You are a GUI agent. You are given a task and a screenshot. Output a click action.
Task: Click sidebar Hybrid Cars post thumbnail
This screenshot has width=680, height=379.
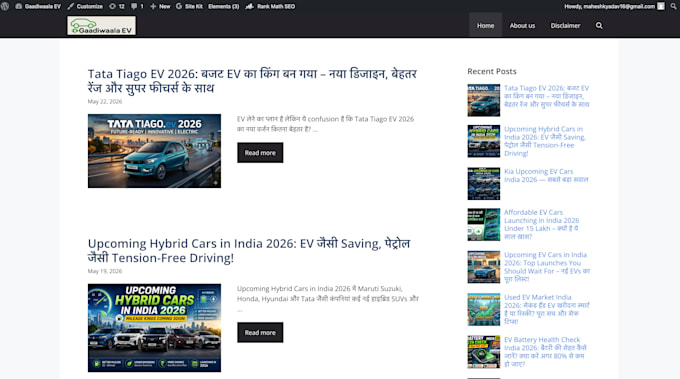pyautogui.click(x=484, y=141)
